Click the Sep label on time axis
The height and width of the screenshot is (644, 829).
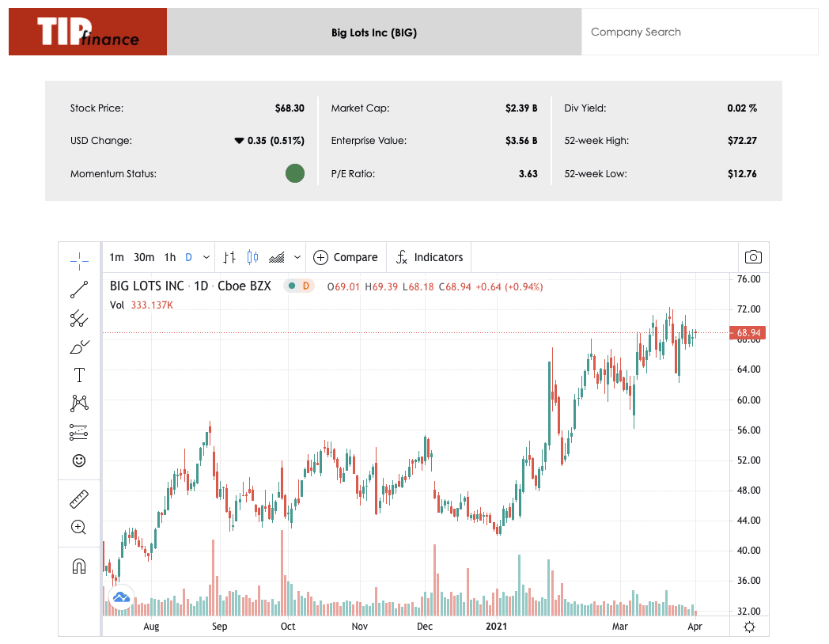point(219,627)
